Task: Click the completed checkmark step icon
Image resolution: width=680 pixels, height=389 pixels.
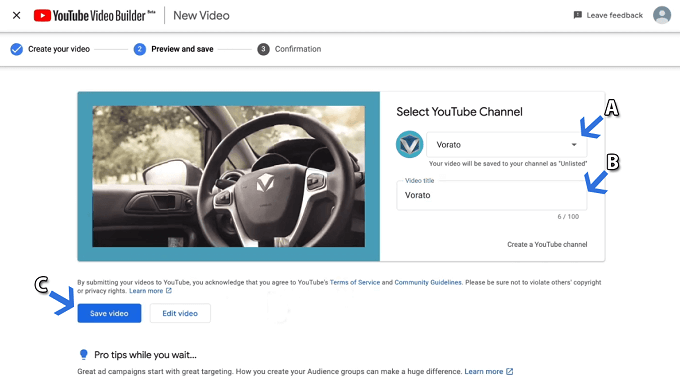Action: pyautogui.click(x=16, y=49)
